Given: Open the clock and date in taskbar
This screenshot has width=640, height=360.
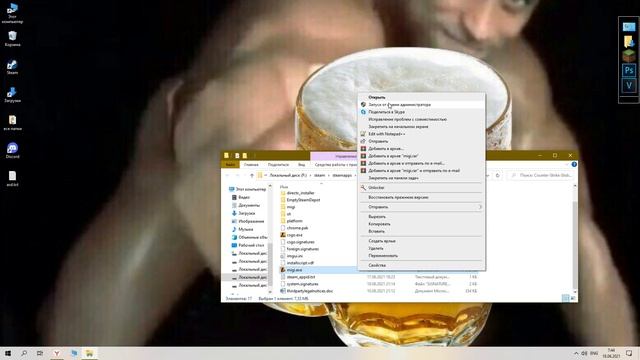Looking at the screenshot, I should click(x=611, y=353).
